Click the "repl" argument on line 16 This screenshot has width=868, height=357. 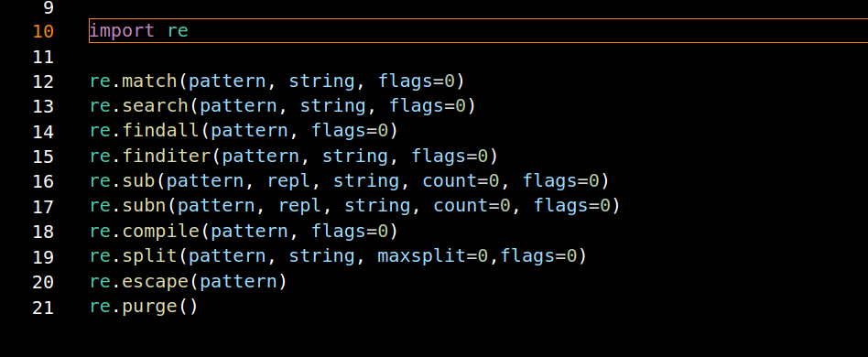pyautogui.click(x=289, y=180)
